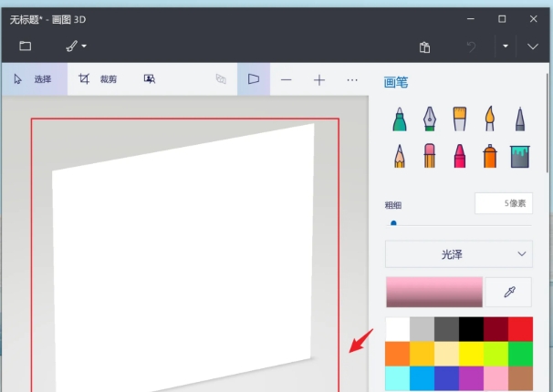Select the Oil brush
This screenshot has height=392, width=553.
[460, 119]
